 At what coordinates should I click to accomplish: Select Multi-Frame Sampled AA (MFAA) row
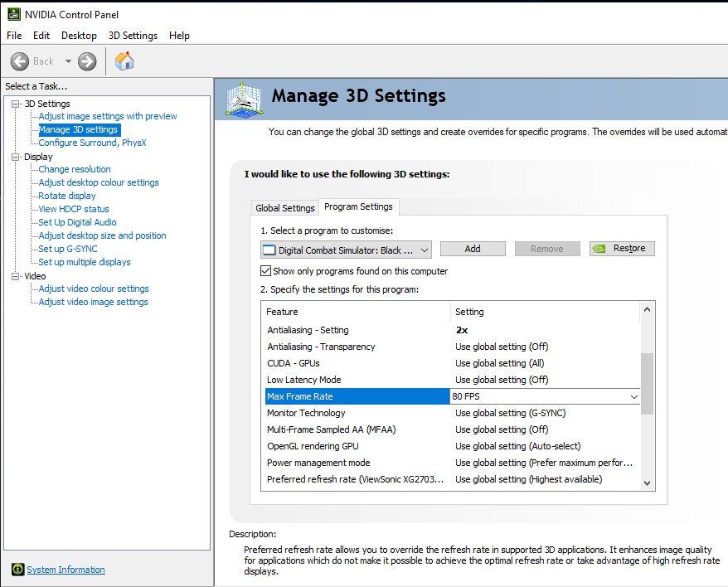coord(453,429)
